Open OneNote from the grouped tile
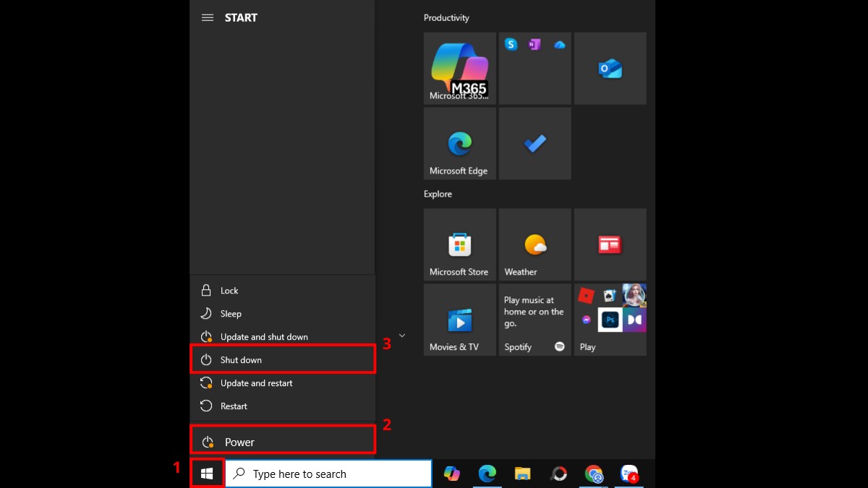This screenshot has width=868, height=488. click(x=535, y=44)
